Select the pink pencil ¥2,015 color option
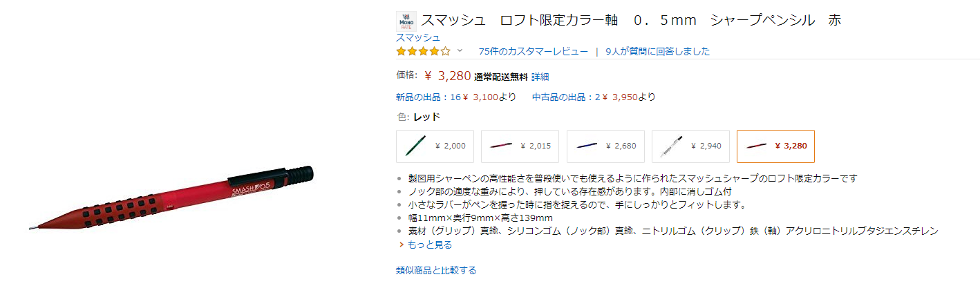This screenshot has height=297, width=980. (x=520, y=146)
